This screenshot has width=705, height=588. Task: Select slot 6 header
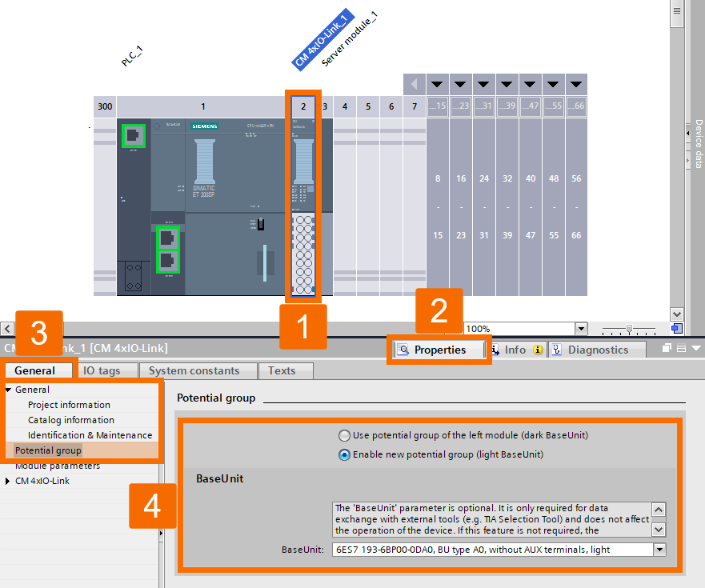(x=391, y=106)
